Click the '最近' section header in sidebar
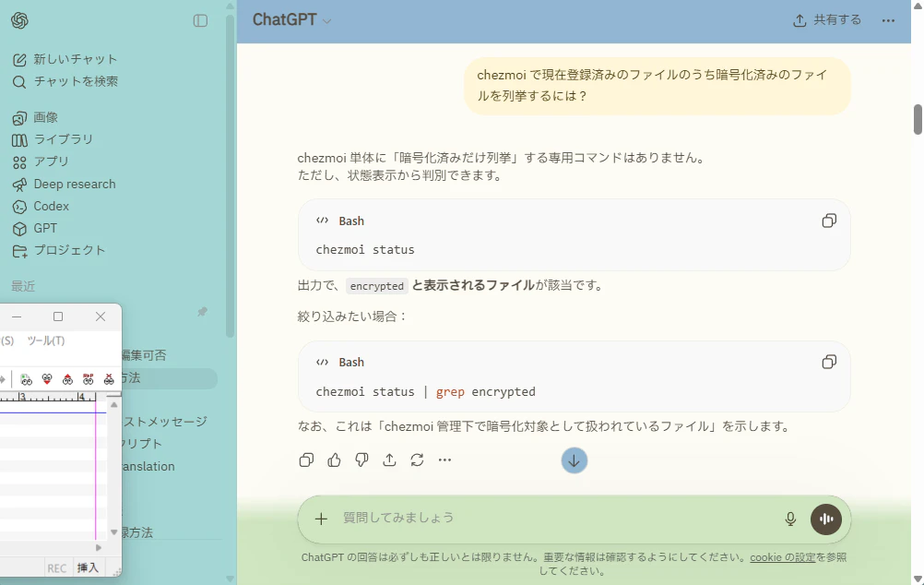This screenshot has width=924, height=585. (x=24, y=287)
